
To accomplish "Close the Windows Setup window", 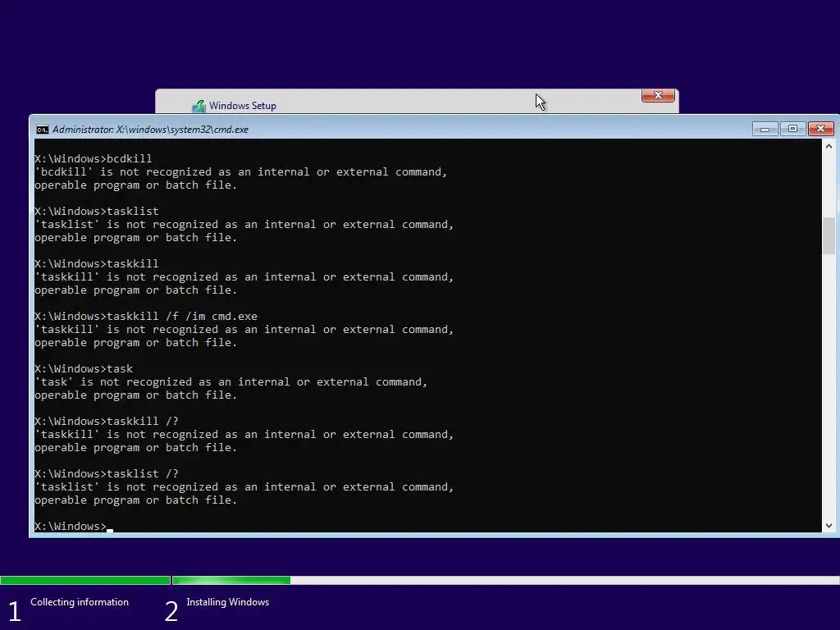I will pos(658,95).
